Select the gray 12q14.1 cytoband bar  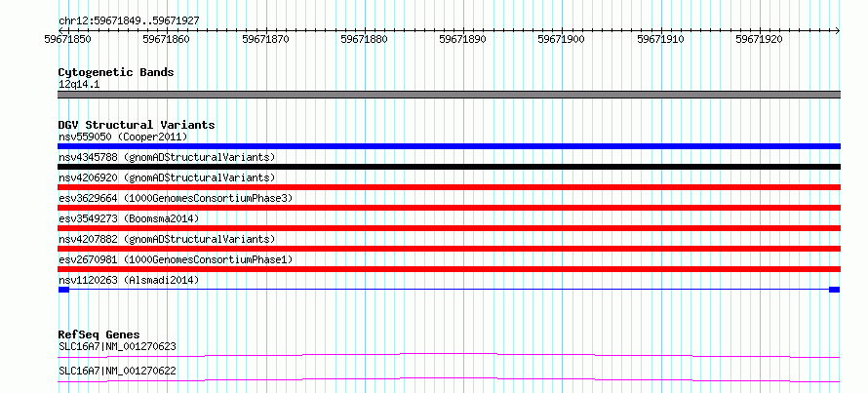point(449,95)
